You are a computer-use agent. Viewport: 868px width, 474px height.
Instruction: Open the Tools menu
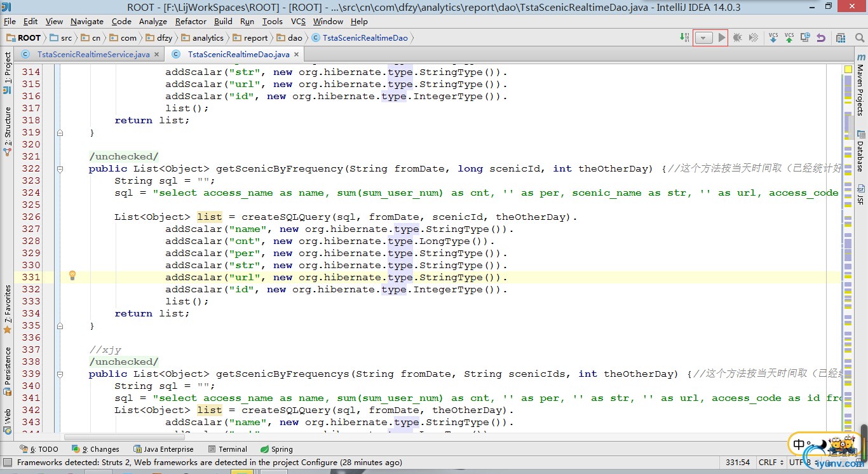point(273,21)
